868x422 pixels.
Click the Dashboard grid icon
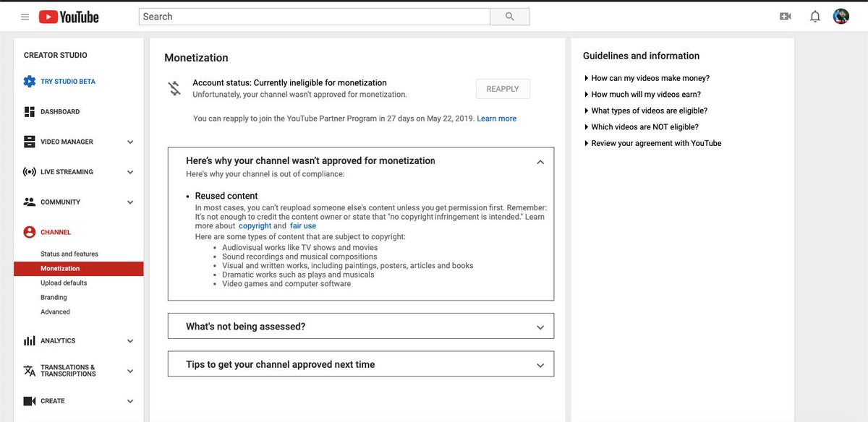(29, 111)
